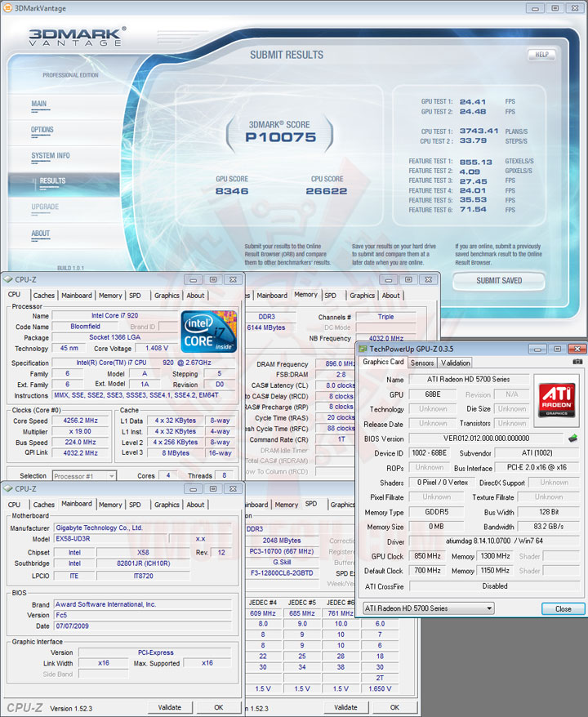
Task: Open Processor #1 selection dropdown
Action: click(x=85, y=476)
